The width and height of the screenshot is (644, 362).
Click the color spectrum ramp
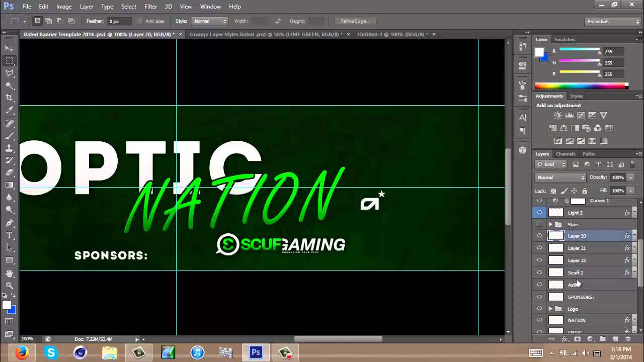pyautogui.click(x=581, y=86)
